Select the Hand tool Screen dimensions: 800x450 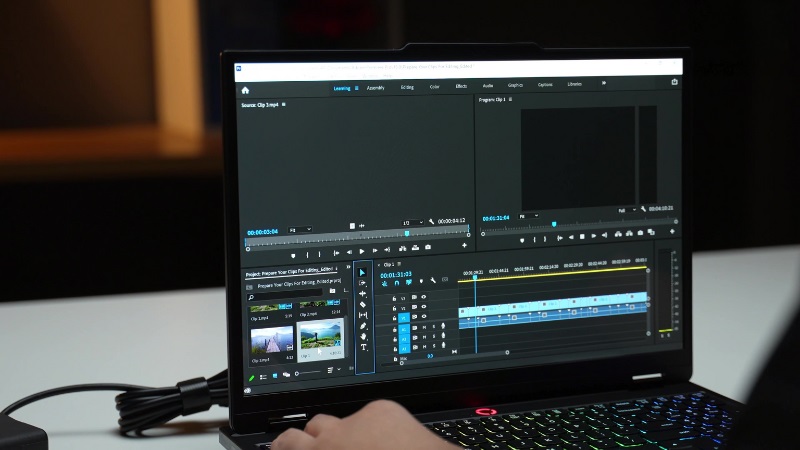363,337
